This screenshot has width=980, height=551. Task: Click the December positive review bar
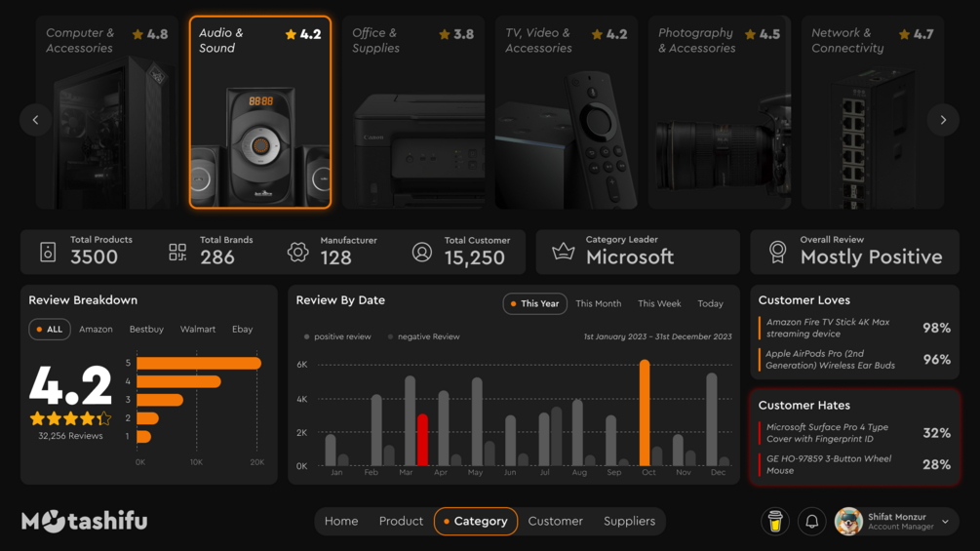(711, 419)
